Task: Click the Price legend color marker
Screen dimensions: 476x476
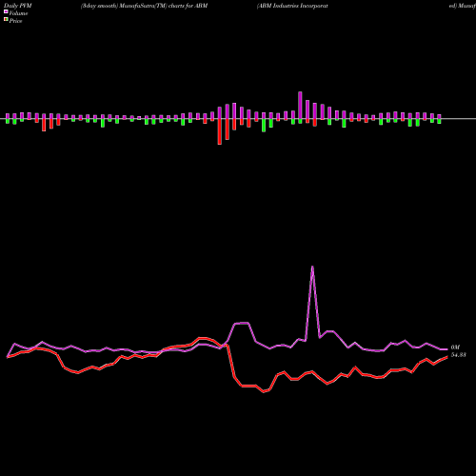Action: (x=6, y=20)
